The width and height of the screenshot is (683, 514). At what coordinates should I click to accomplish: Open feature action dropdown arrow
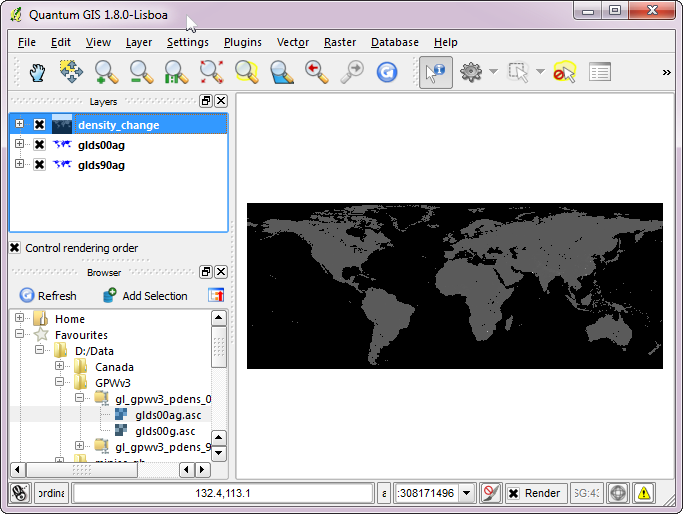[x=494, y=71]
